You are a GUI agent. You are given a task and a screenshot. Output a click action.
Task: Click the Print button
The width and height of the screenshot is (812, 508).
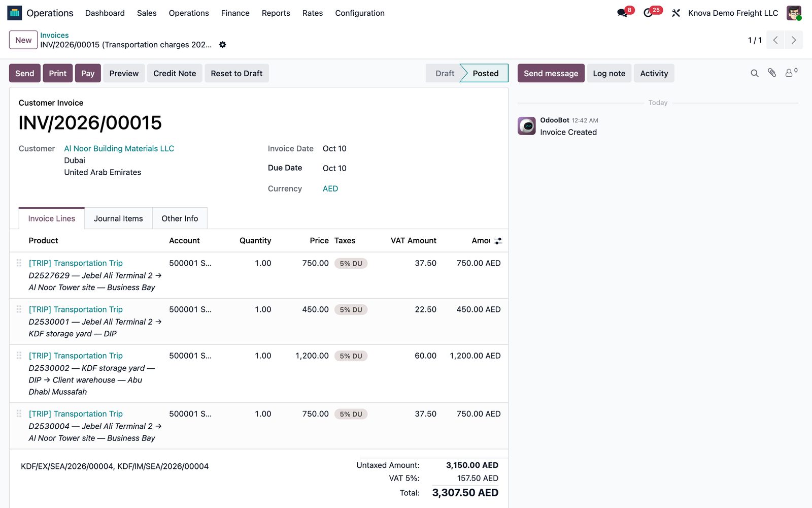coord(58,73)
